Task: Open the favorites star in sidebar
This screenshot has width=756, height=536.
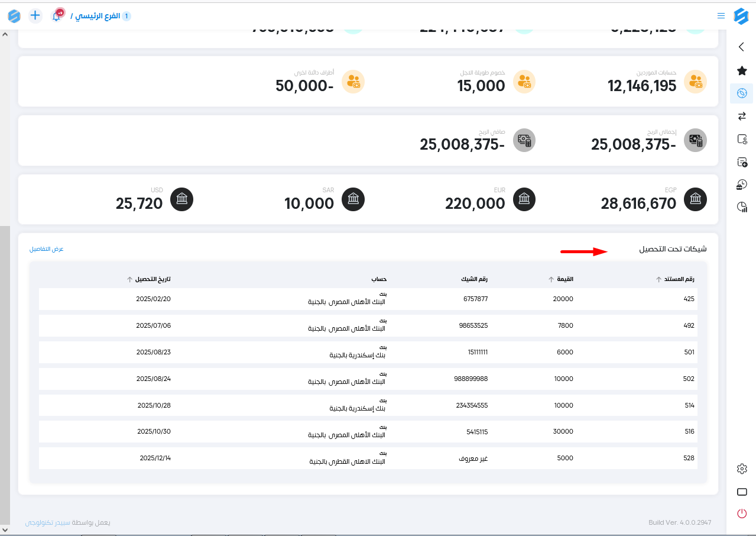Action: coord(742,70)
